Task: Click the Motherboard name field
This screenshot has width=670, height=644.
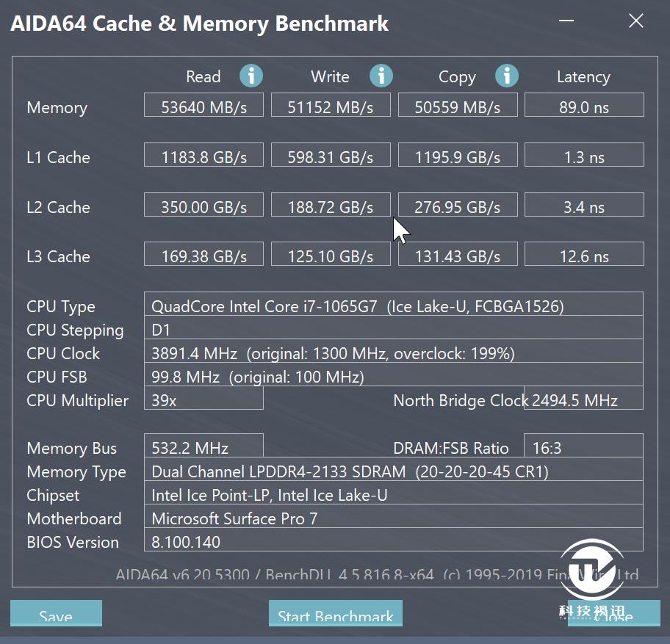Action: click(x=393, y=518)
